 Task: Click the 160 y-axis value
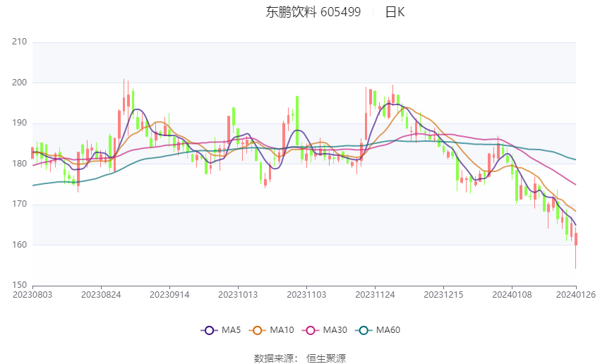click(x=20, y=245)
